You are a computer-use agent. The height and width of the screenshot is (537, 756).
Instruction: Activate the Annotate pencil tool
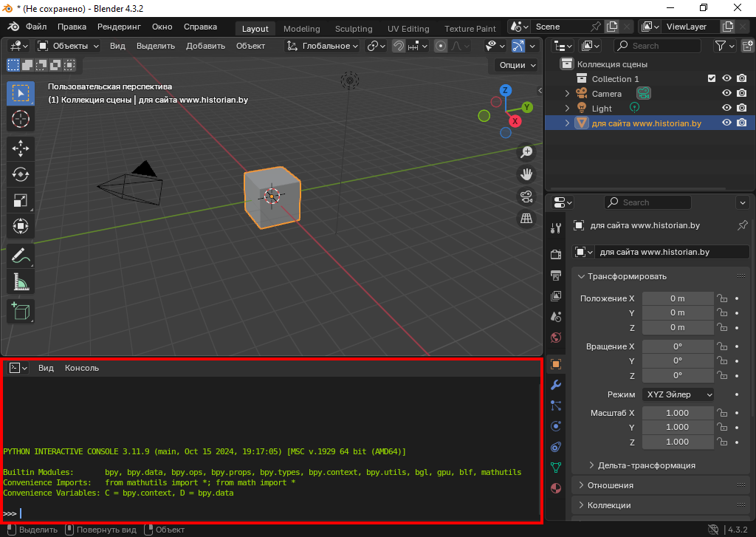(x=21, y=256)
